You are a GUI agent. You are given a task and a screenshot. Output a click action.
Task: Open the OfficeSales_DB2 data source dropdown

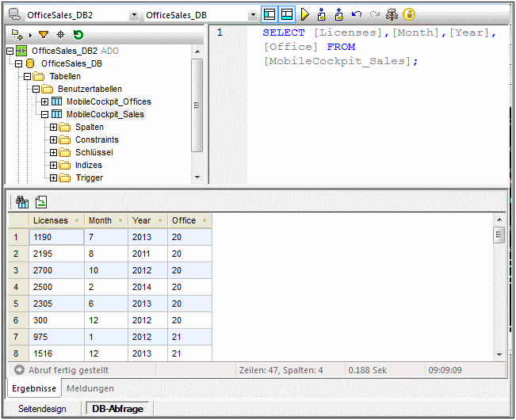point(132,15)
